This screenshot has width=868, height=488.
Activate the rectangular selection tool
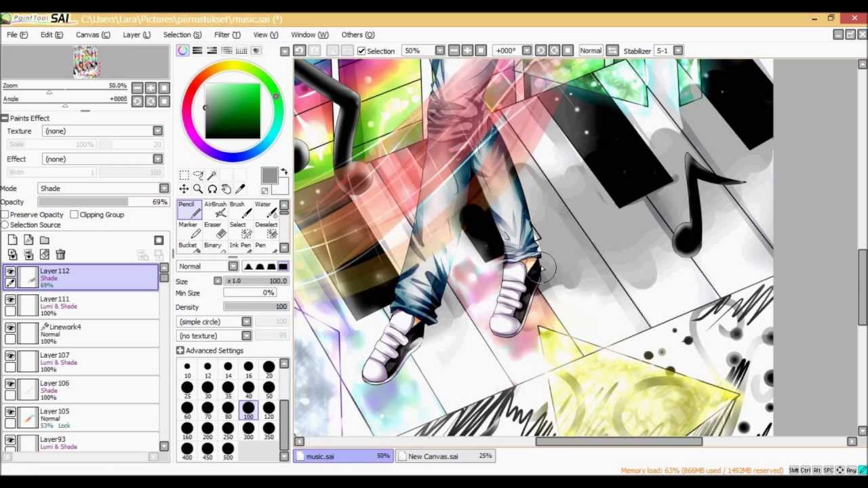tap(184, 176)
